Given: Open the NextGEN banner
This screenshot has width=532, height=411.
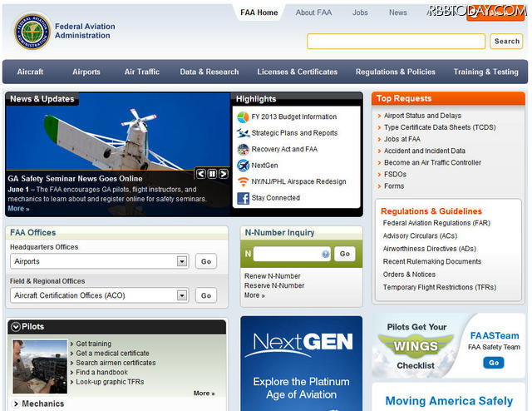Looking at the screenshot, I should click(301, 364).
